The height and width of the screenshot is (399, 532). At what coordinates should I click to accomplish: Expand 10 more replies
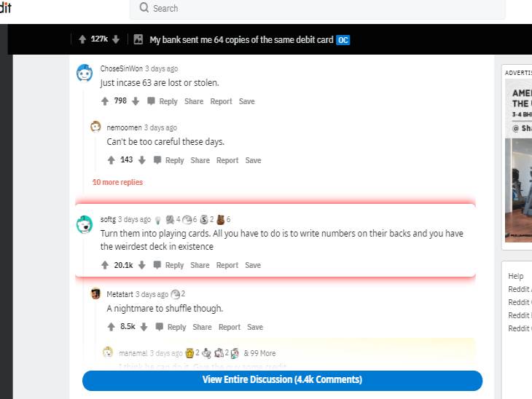pos(117,182)
